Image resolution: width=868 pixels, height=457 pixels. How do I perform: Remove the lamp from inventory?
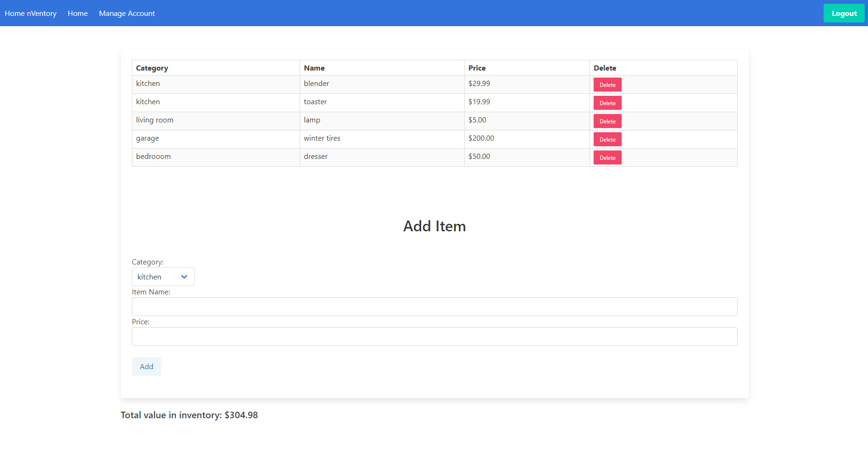[607, 121]
